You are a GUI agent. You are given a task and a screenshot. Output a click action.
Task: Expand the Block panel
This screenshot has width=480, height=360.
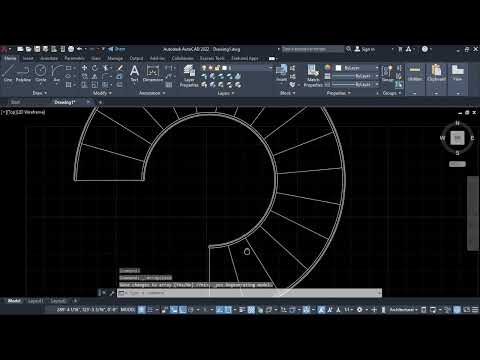tap(287, 93)
